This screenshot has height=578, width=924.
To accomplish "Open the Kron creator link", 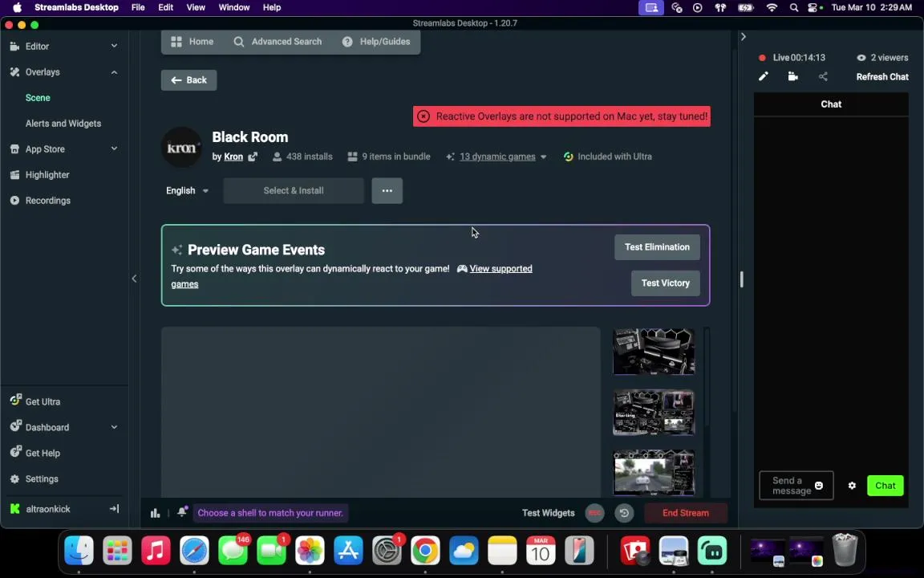I will click(233, 157).
